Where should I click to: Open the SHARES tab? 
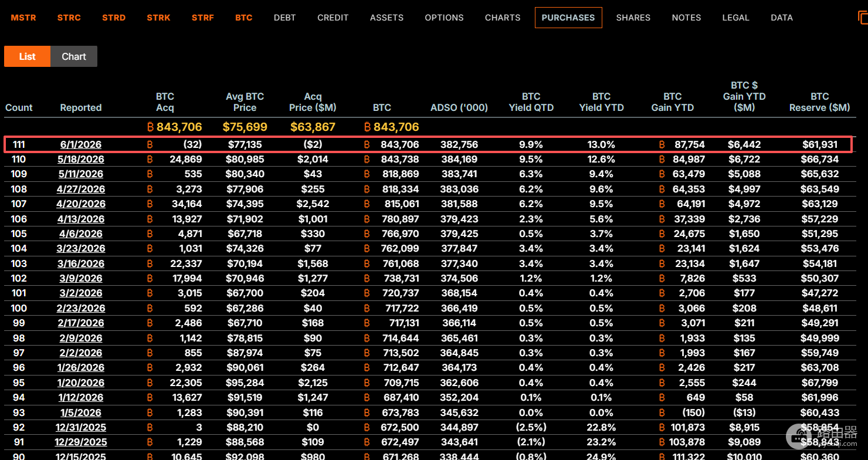(633, 18)
